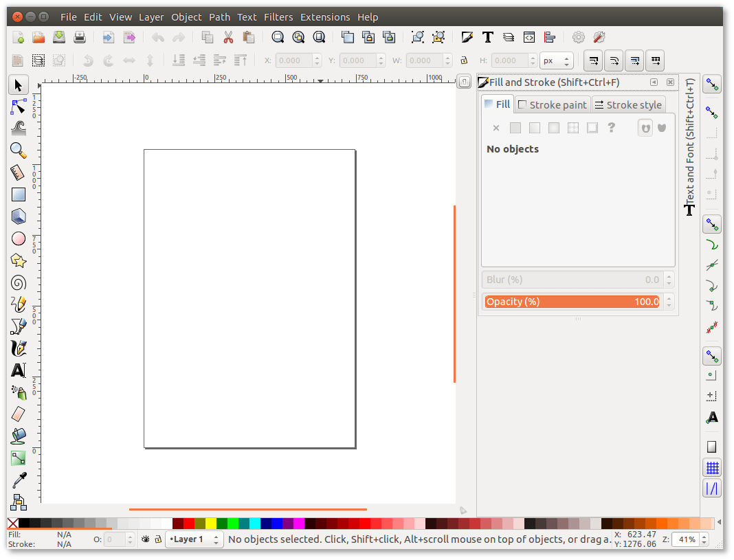Viewport: 734px width, 560px height.
Task: Toggle the lock on Layer 1
Action: pyautogui.click(x=157, y=539)
